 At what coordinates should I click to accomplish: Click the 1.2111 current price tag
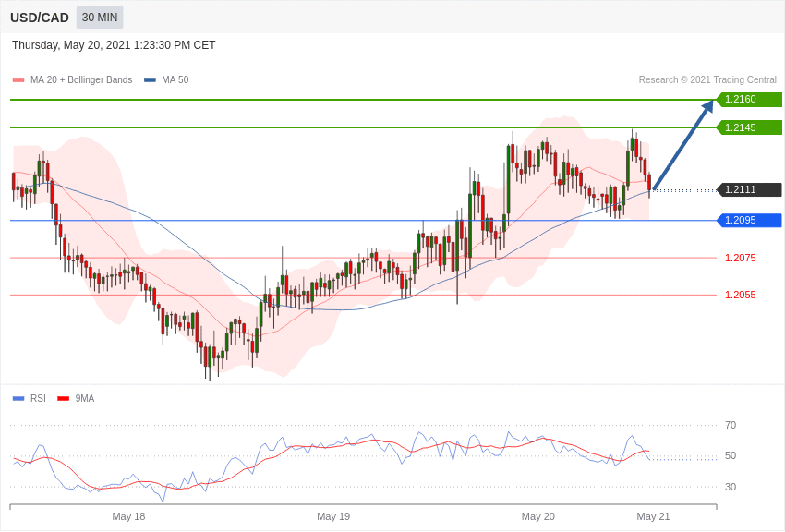(x=750, y=189)
